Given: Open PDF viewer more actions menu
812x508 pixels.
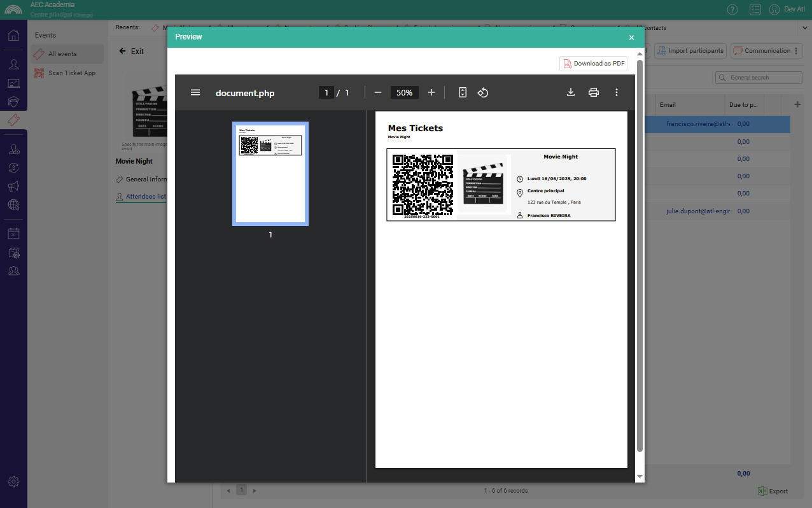Looking at the screenshot, I should point(617,92).
